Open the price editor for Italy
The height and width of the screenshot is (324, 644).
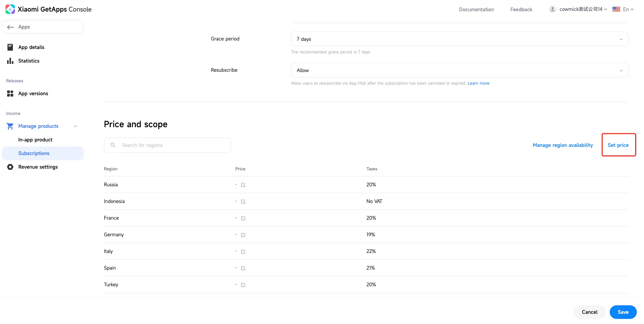tap(243, 252)
